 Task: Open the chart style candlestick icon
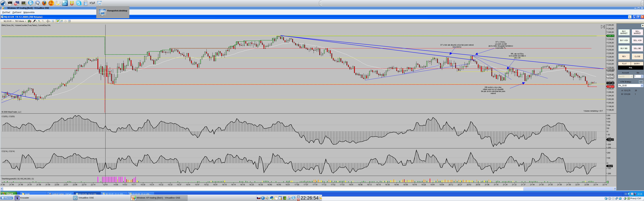[30, 21]
